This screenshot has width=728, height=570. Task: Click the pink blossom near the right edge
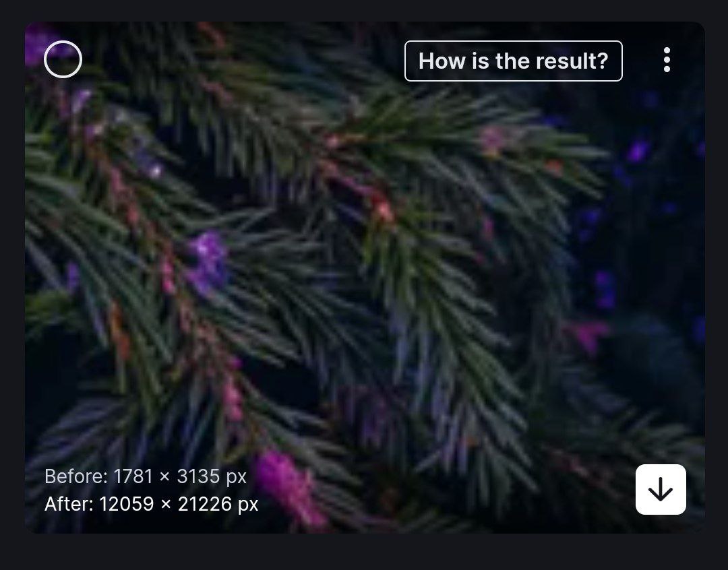[x=586, y=335]
